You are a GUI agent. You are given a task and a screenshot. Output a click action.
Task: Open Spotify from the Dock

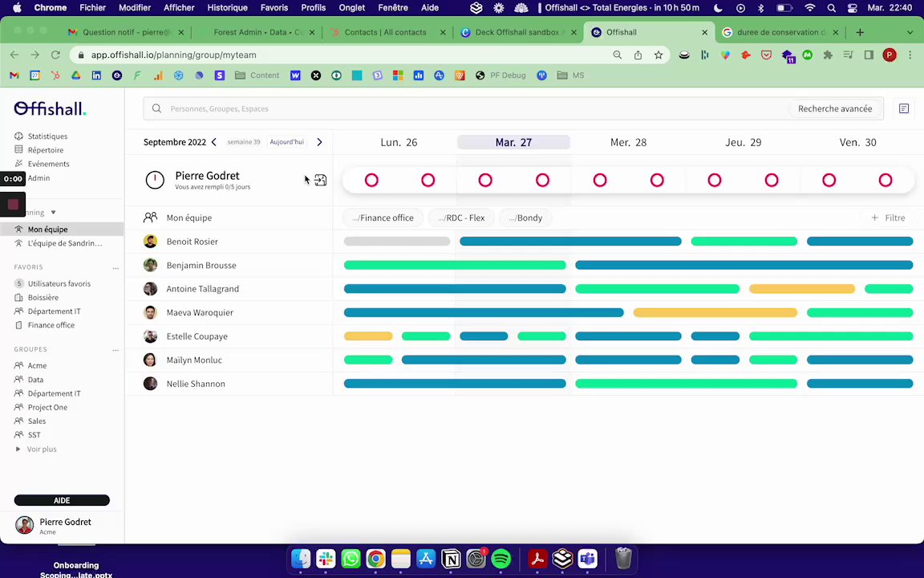click(500, 558)
